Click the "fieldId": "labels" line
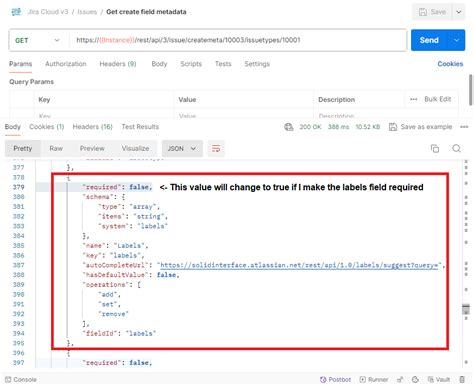This screenshot has width=474, height=386. click(119, 333)
